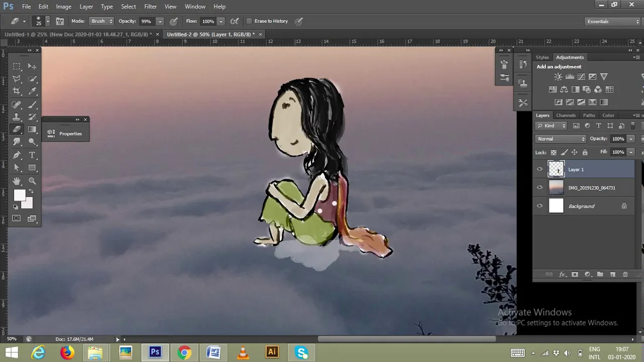The image size is (644, 362).
Task: Select the Polygonal Lasso tool
Action: point(17,78)
